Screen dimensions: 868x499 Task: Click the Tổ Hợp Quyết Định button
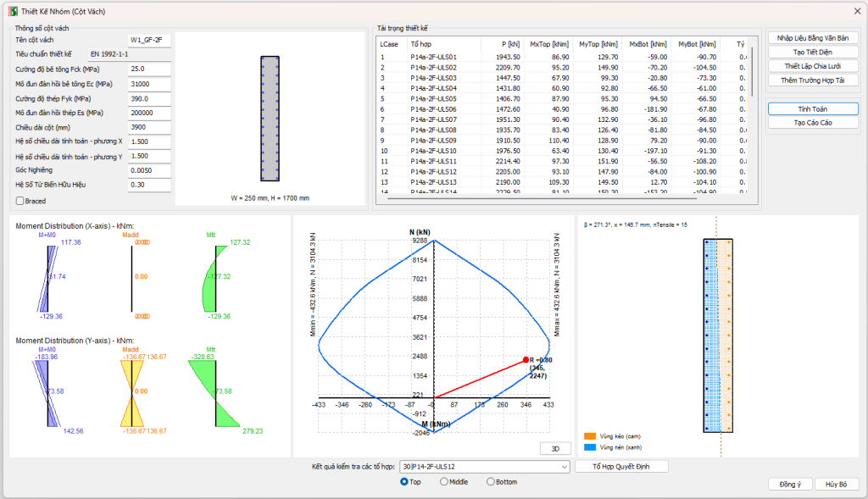[622, 467]
